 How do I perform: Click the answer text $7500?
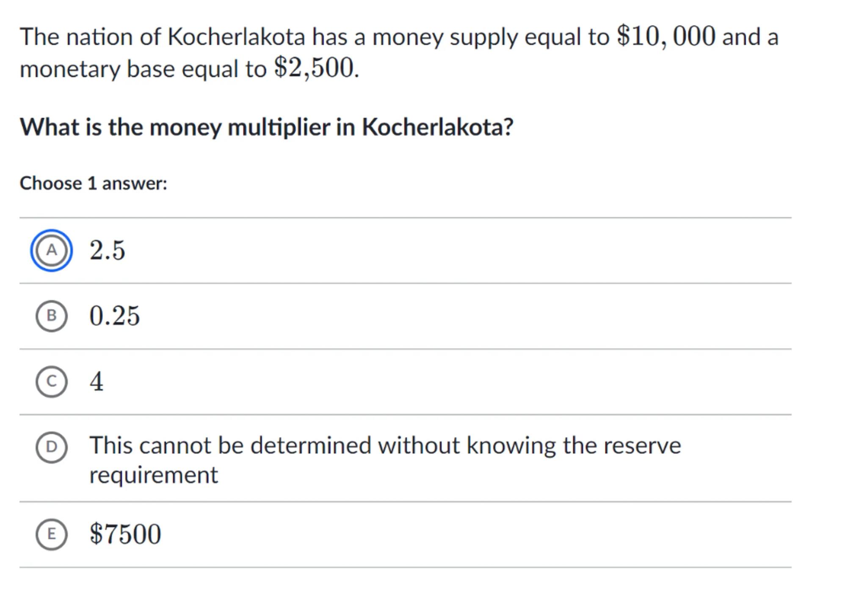pos(125,534)
